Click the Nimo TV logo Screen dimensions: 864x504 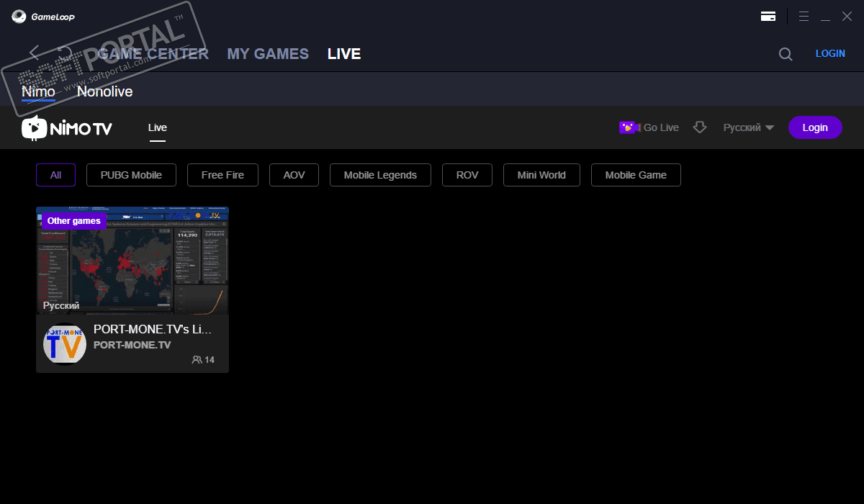pyautogui.click(x=67, y=128)
